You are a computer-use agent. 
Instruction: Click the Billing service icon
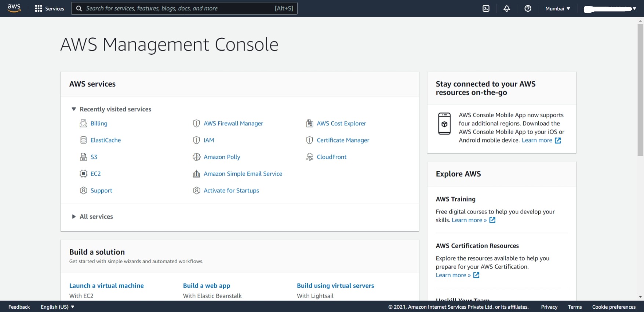pos(83,124)
